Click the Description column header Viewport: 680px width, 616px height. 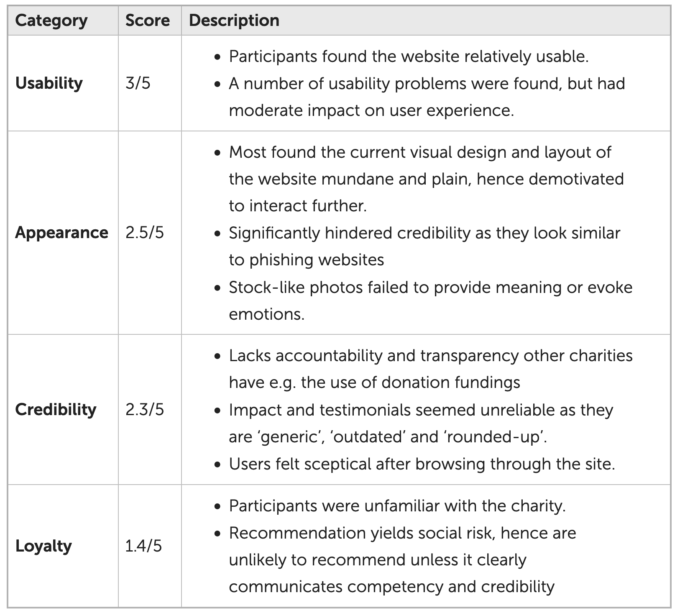pyautogui.click(x=234, y=21)
